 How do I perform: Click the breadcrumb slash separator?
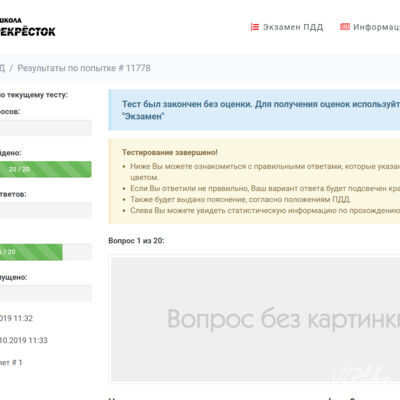pos(11,68)
